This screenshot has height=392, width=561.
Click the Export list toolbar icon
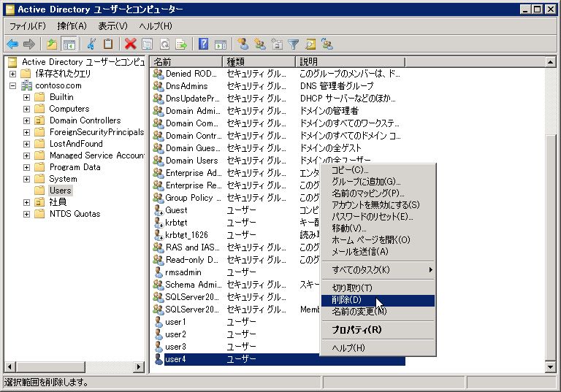tap(181, 45)
